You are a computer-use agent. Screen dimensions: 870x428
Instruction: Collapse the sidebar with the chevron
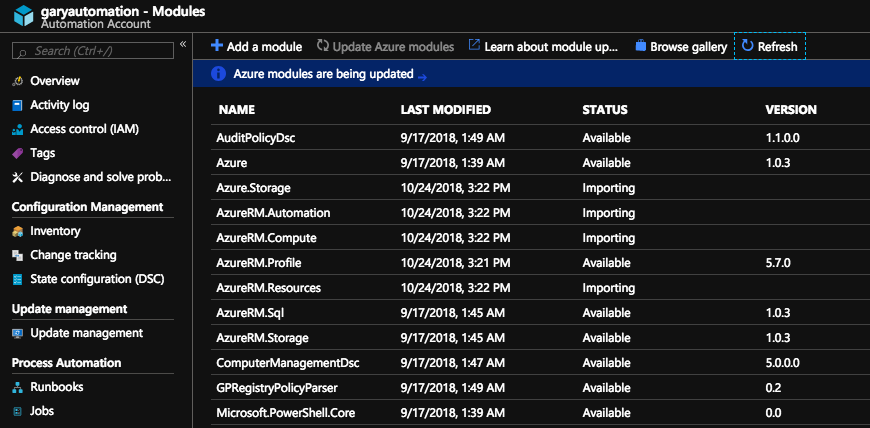183,45
